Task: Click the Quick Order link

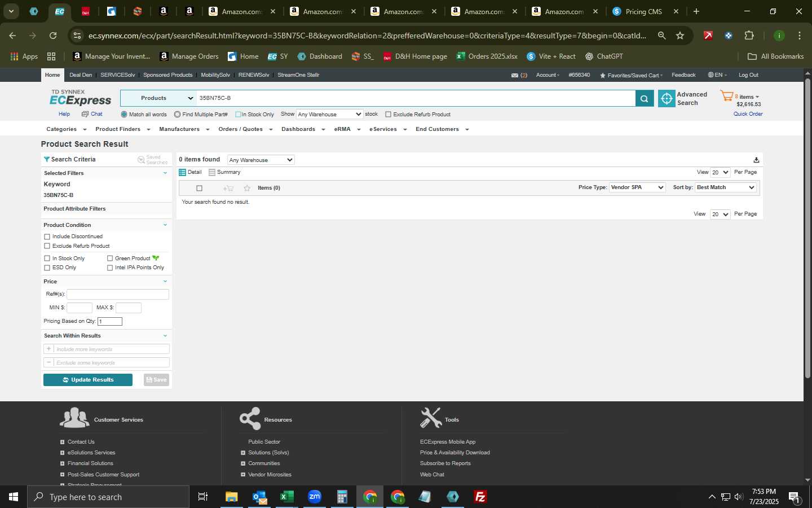Action: tap(748, 114)
